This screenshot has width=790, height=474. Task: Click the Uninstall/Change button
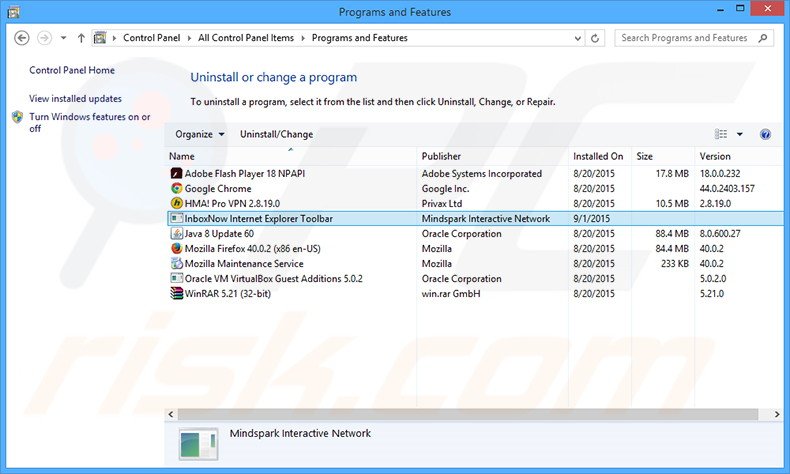pos(276,134)
